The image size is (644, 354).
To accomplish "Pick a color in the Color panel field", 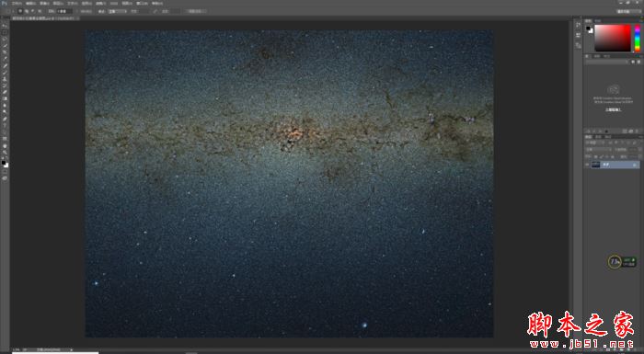I will point(613,38).
